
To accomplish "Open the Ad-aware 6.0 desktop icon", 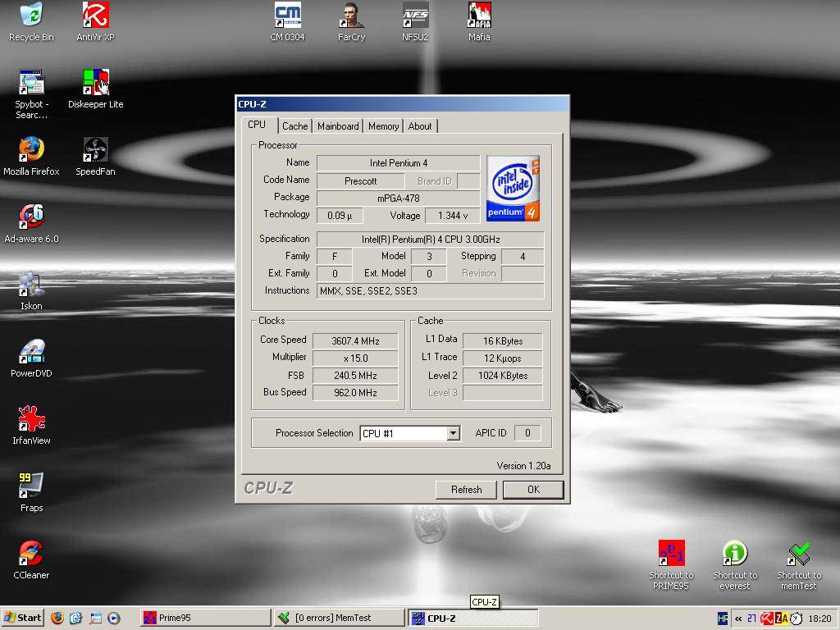I will click(31, 218).
